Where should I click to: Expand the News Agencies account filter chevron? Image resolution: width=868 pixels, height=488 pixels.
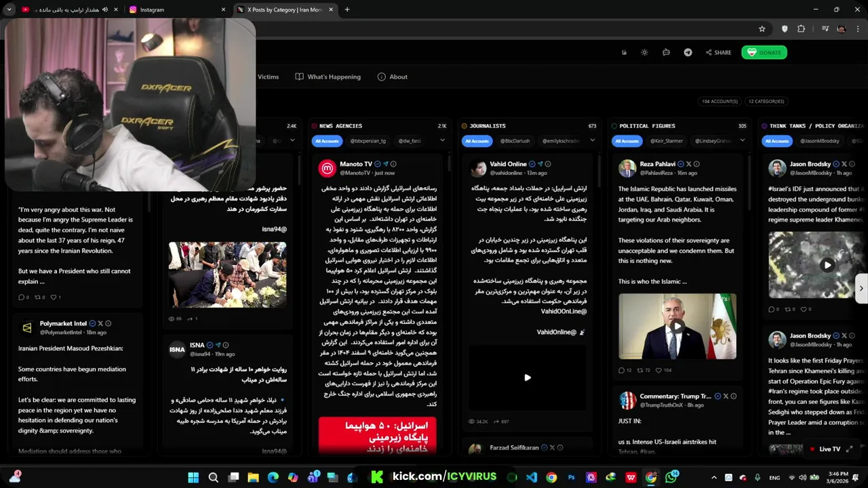click(442, 140)
